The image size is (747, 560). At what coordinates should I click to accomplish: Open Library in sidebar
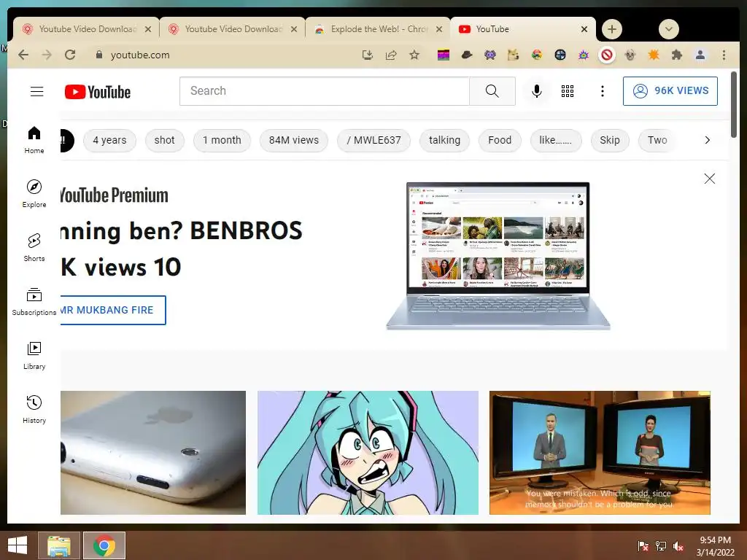(x=34, y=356)
